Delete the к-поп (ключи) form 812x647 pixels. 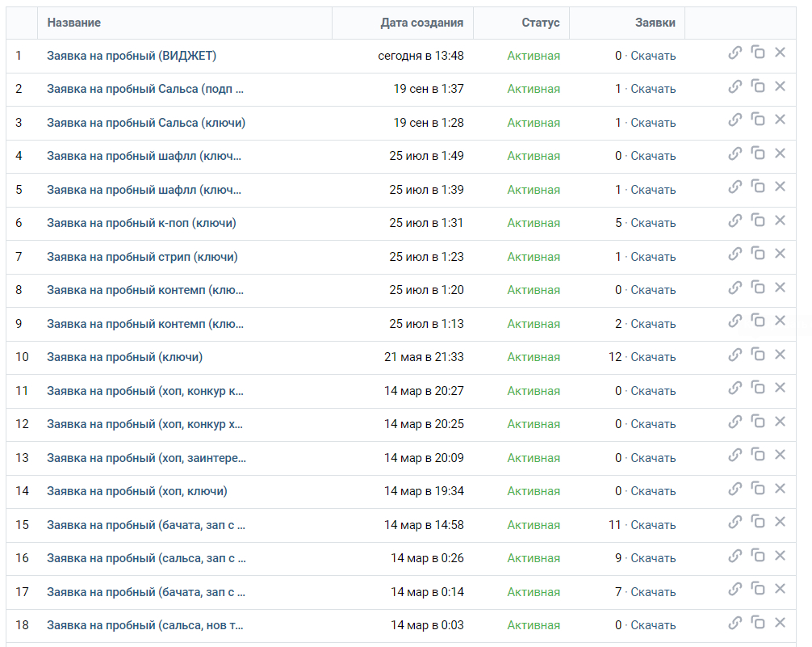781,221
